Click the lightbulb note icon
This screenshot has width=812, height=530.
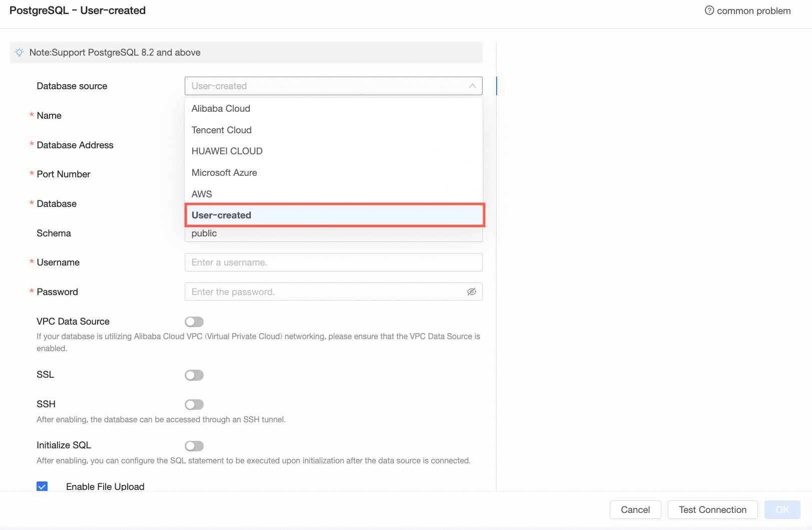click(19, 53)
